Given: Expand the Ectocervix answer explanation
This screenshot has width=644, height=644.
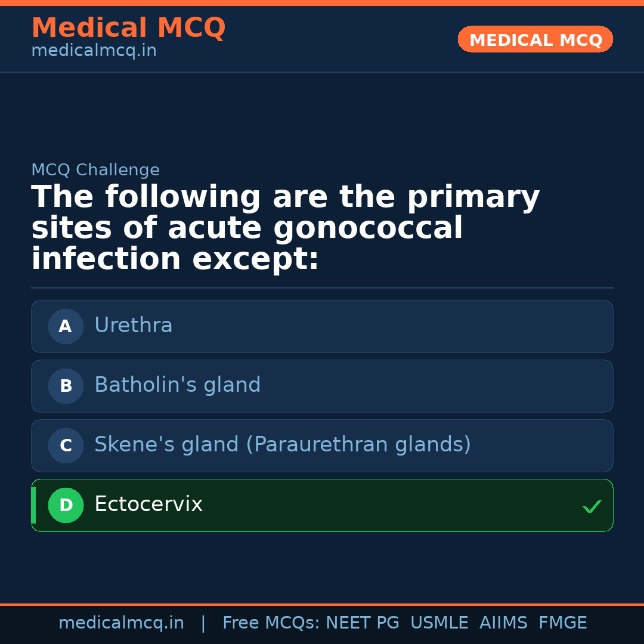Looking at the screenshot, I should click(x=322, y=505).
